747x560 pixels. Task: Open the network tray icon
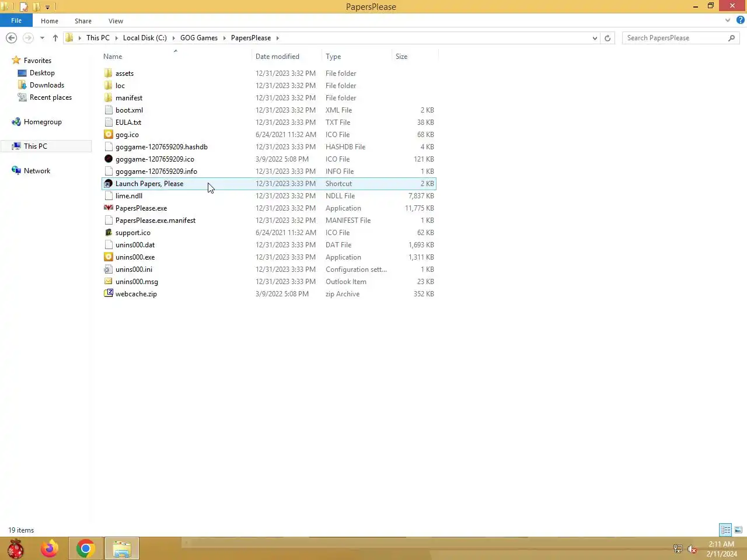point(678,549)
